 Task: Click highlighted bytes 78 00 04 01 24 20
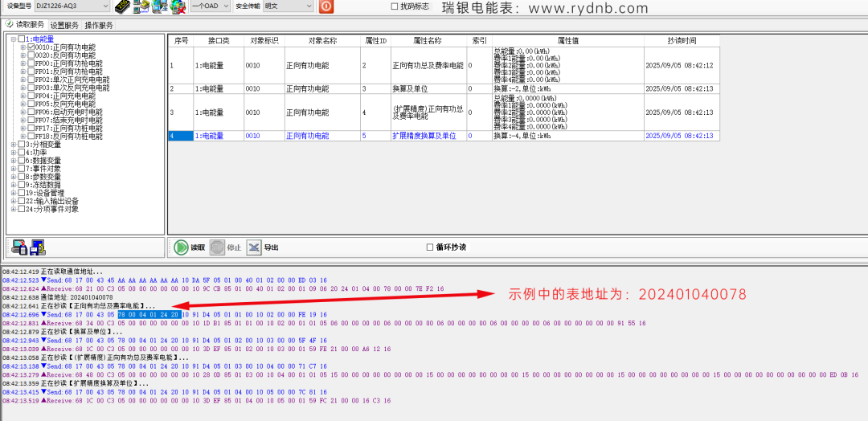tap(149, 315)
